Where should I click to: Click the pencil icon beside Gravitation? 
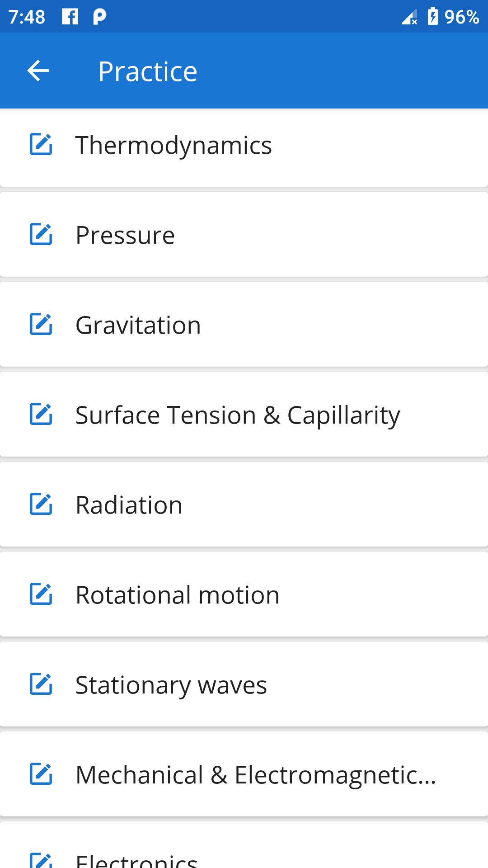click(41, 325)
